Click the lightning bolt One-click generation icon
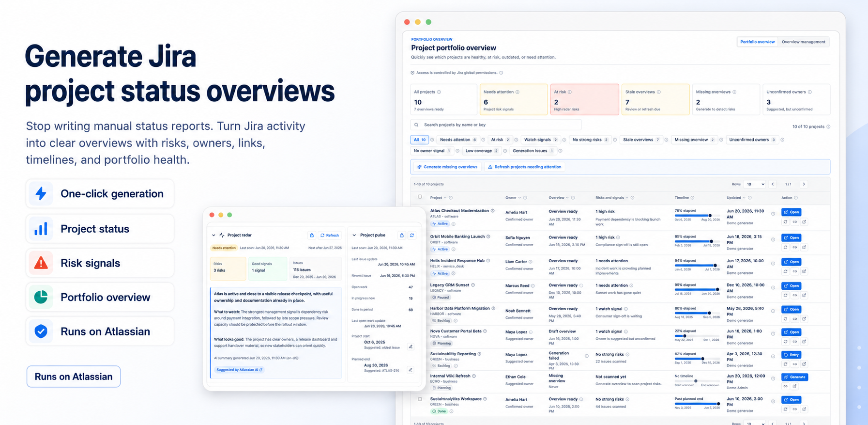The height and width of the screenshot is (425, 868). click(x=41, y=194)
